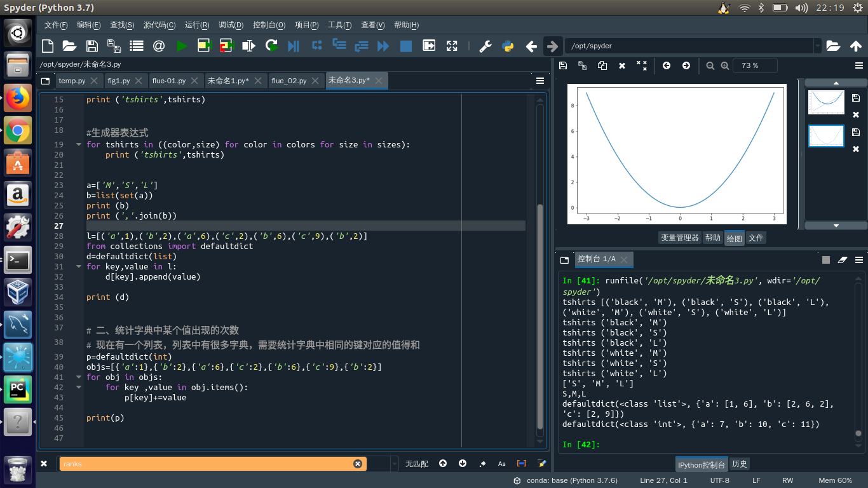The height and width of the screenshot is (488, 868).
Task: Maximize current pane toolbar icon
Action: tap(452, 46)
